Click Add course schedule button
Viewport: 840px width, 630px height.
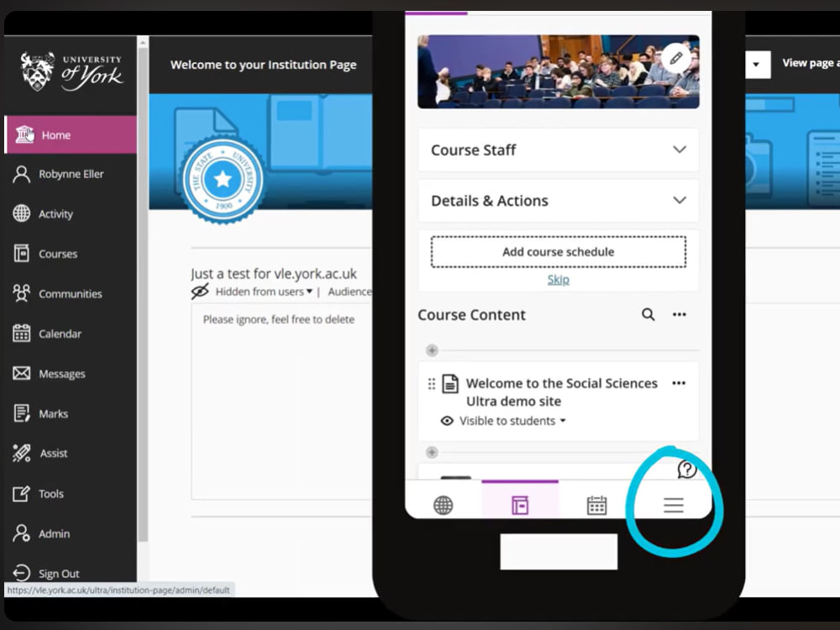[559, 252]
